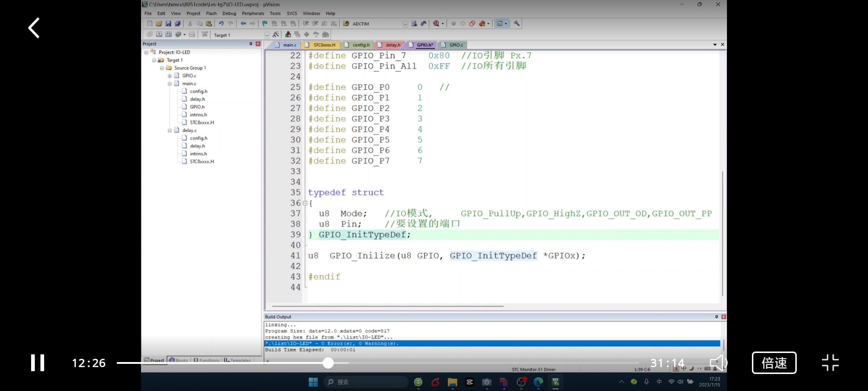Select GPIO.h under main.c in tree
The width and height of the screenshot is (868, 391).
point(197,107)
